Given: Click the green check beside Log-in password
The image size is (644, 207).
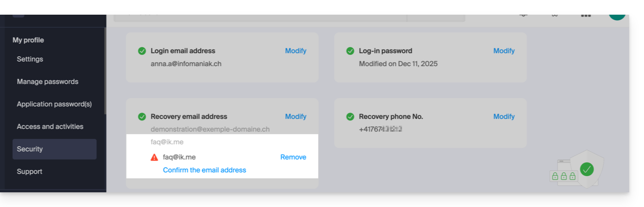Looking at the screenshot, I should click(x=350, y=51).
